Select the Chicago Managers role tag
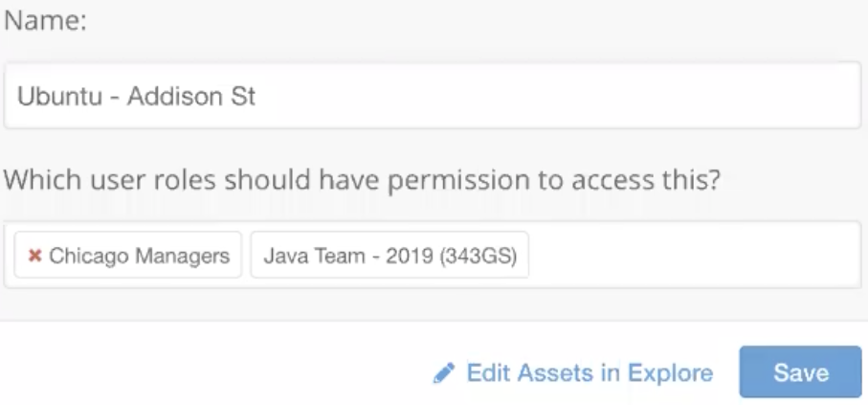The width and height of the screenshot is (868, 405). coord(128,255)
